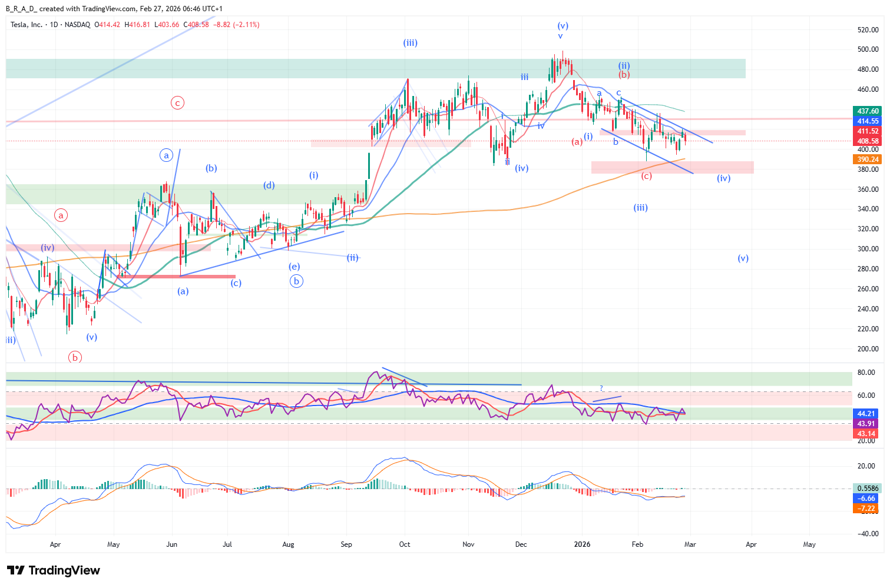Click the B_R_A_D_ author attribution text

point(21,9)
